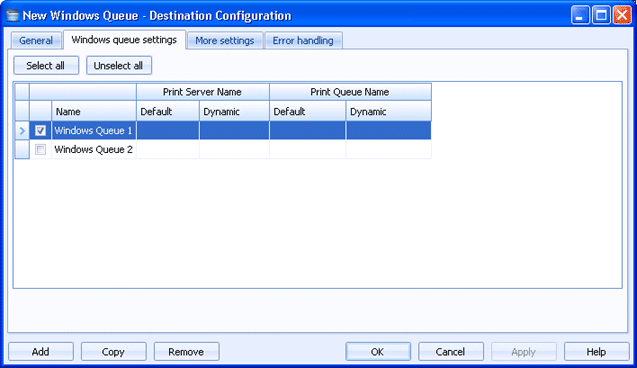Open the More settings tab
This screenshot has width=637, height=368.
(x=225, y=41)
